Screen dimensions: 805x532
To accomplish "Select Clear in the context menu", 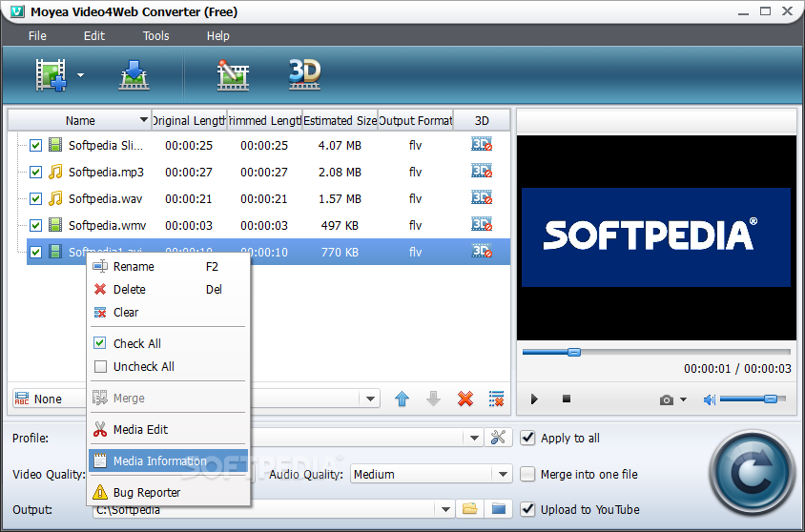I will [x=168, y=313].
